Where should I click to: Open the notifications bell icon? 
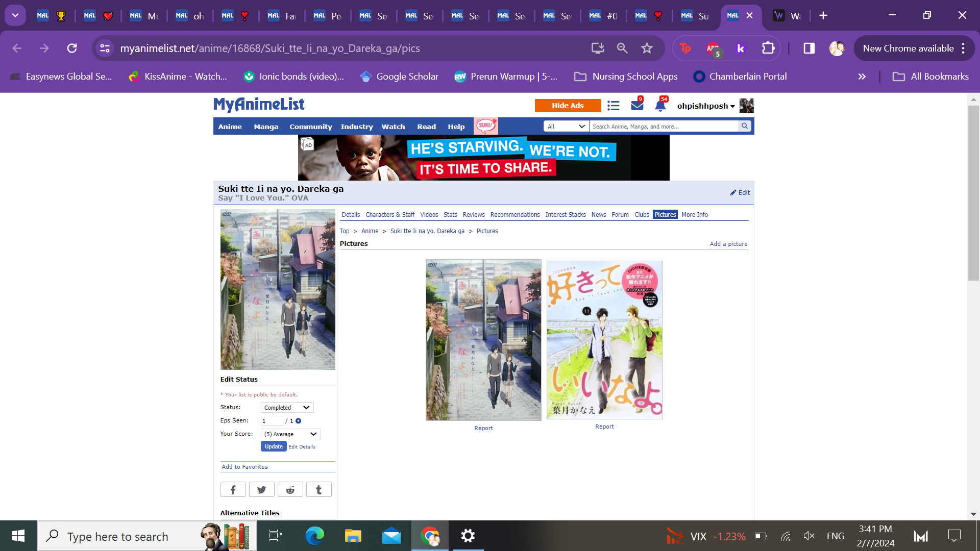[x=660, y=106]
